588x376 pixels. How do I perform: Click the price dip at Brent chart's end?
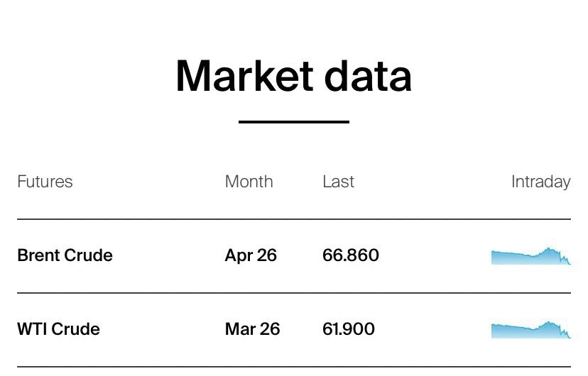(567, 261)
